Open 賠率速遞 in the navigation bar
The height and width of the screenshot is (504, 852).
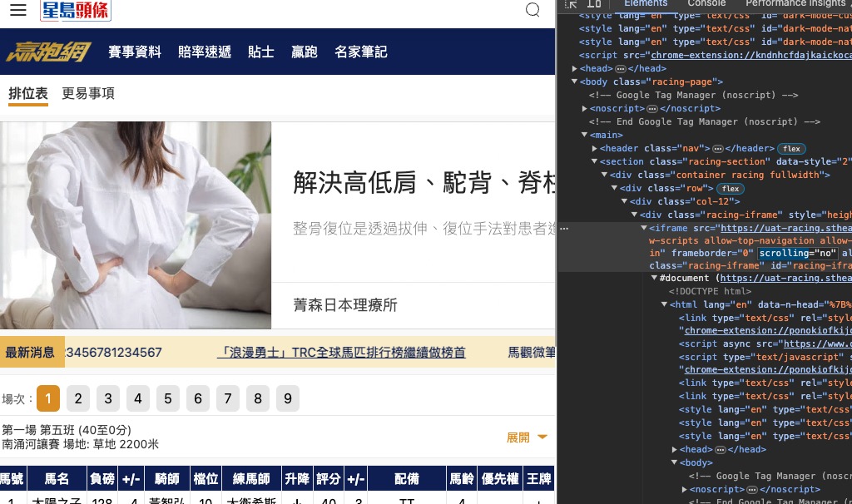tap(205, 52)
